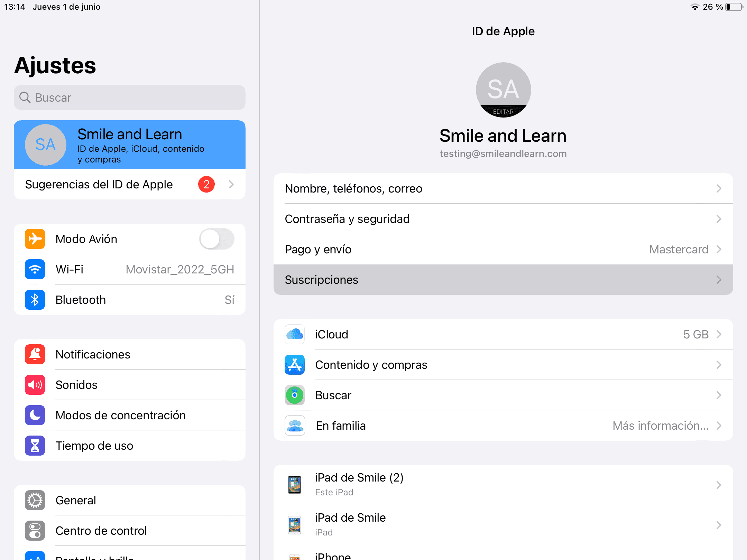Tap chevron on En familia row
The image size is (747, 560).
[719, 426]
